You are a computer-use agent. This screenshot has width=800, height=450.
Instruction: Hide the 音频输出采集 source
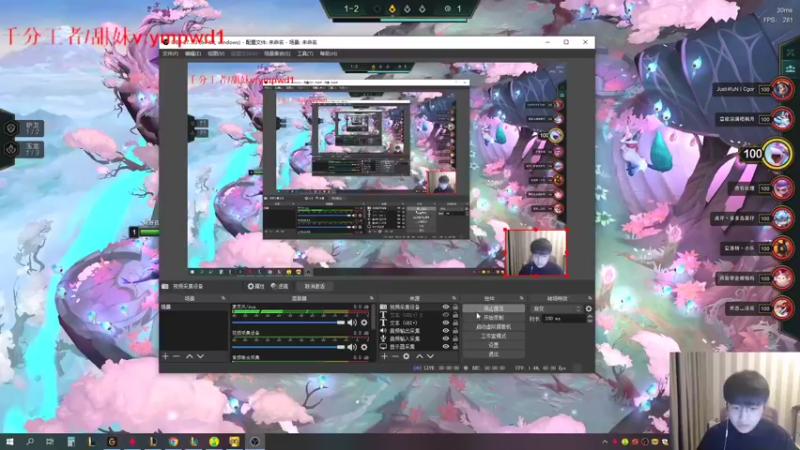click(x=445, y=331)
